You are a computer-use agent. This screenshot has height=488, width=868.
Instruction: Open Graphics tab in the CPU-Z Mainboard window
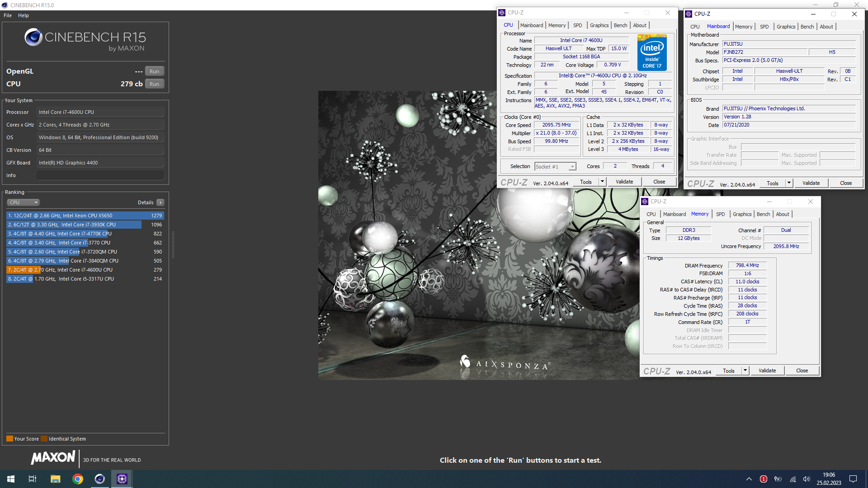click(x=786, y=27)
